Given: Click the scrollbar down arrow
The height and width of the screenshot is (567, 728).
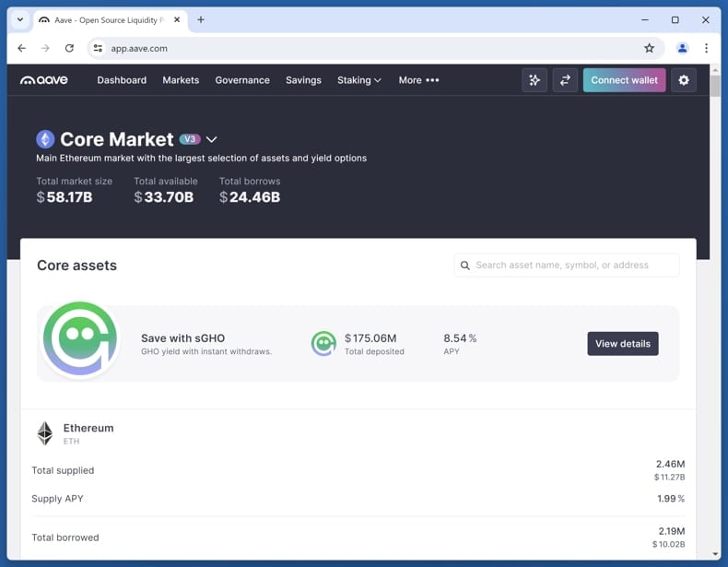Looking at the screenshot, I should pyautogui.click(x=715, y=554).
